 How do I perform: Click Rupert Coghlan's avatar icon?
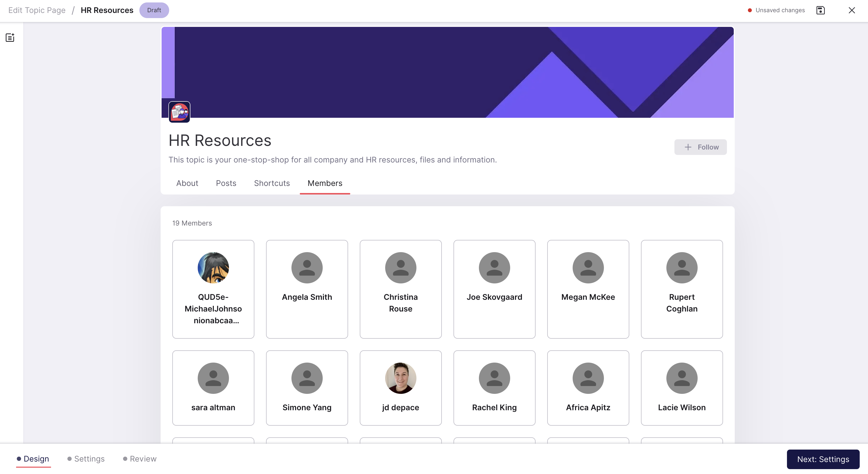click(x=682, y=268)
